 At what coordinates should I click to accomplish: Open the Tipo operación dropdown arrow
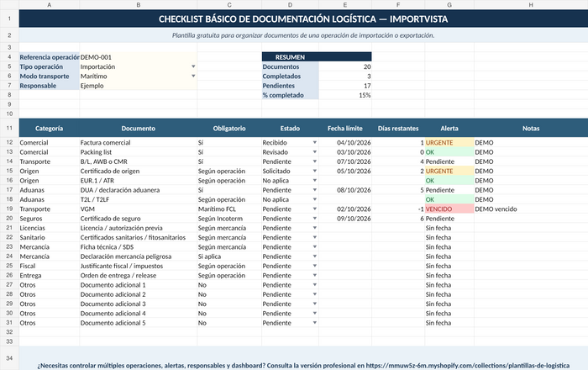coord(193,66)
